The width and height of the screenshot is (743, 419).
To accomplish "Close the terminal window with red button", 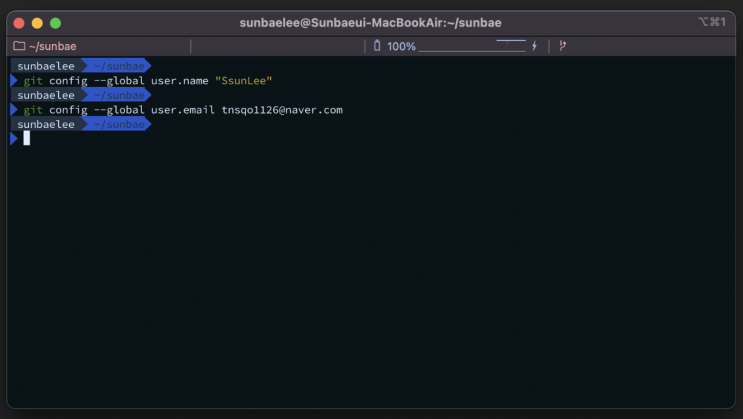I will click(x=19, y=23).
